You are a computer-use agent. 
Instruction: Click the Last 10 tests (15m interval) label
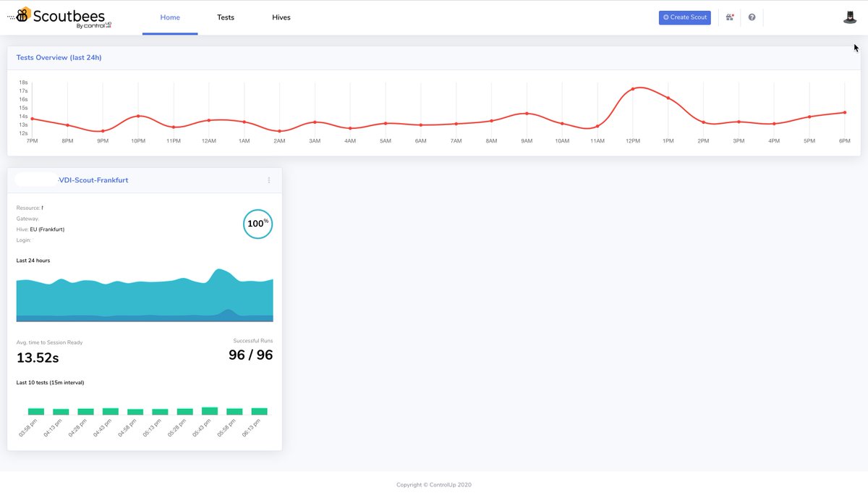(51, 382)
